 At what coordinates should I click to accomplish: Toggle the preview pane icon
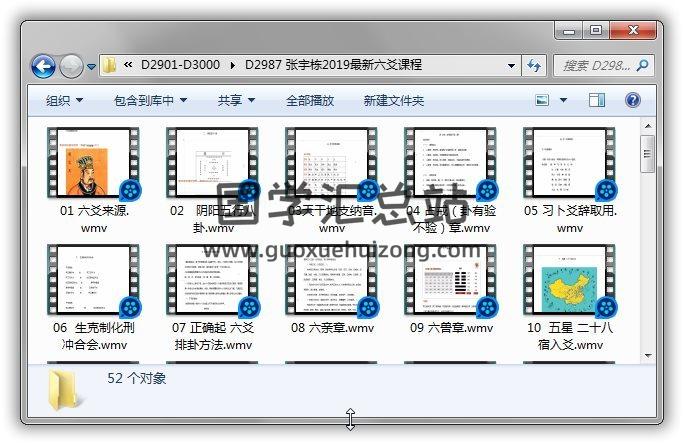pos(597,101)
